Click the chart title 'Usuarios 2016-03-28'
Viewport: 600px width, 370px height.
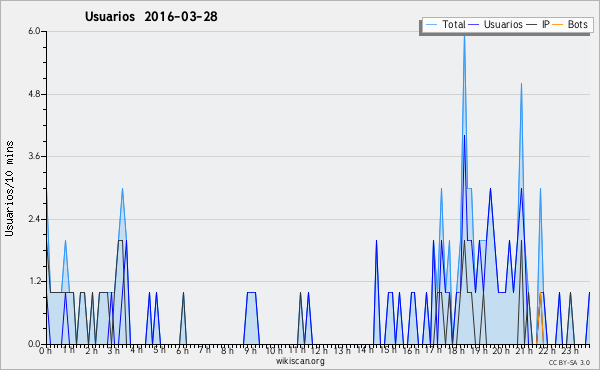tap(151, 16)
